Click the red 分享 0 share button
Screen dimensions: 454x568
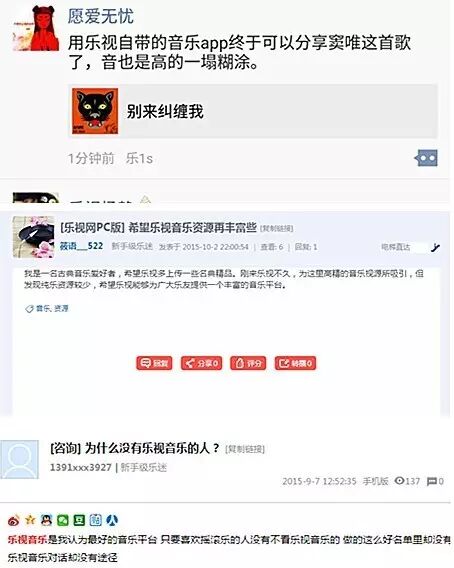coord(201,363)
